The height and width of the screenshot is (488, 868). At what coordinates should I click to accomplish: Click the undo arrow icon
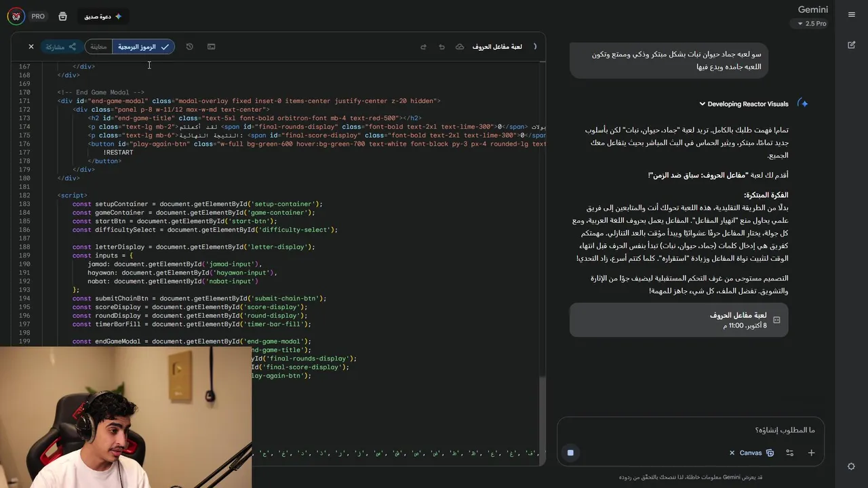(441, 47)
